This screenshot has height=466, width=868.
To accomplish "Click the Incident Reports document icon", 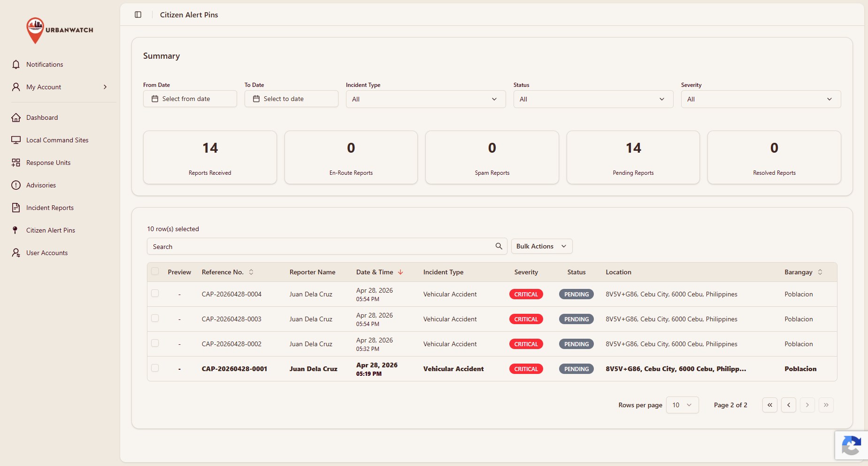I will point(16,208).
